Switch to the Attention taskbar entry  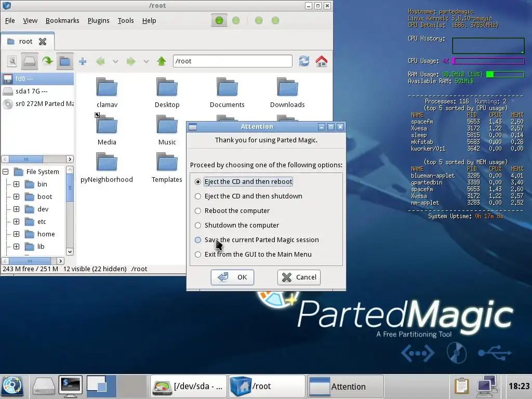[x=345, y=386]
